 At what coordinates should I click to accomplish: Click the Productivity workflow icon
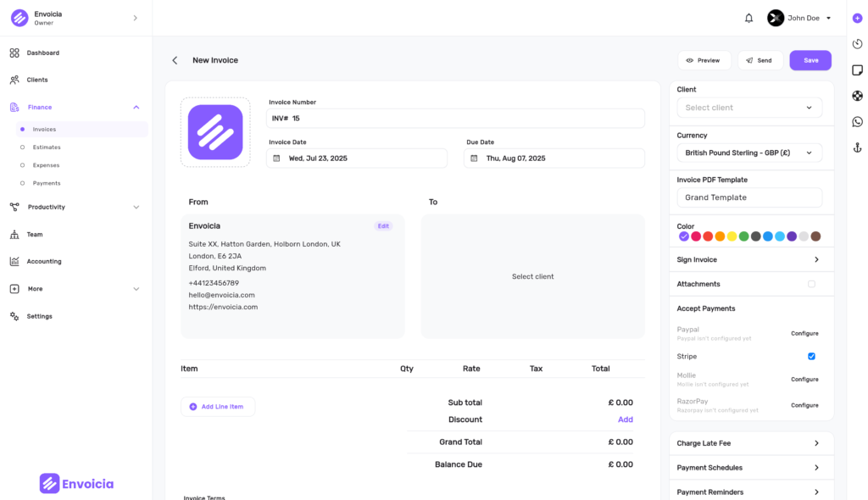(x=14, y=207)
